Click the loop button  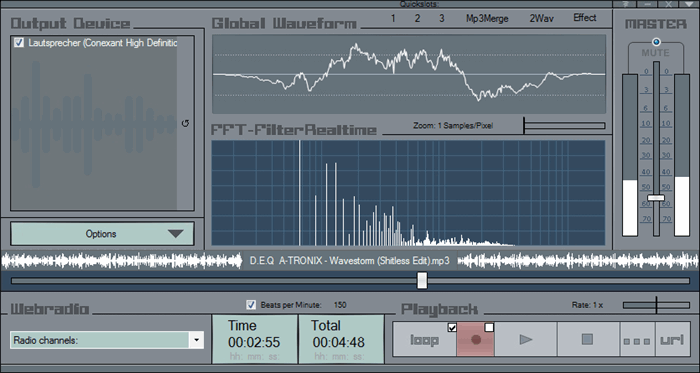tap(425, 340)
